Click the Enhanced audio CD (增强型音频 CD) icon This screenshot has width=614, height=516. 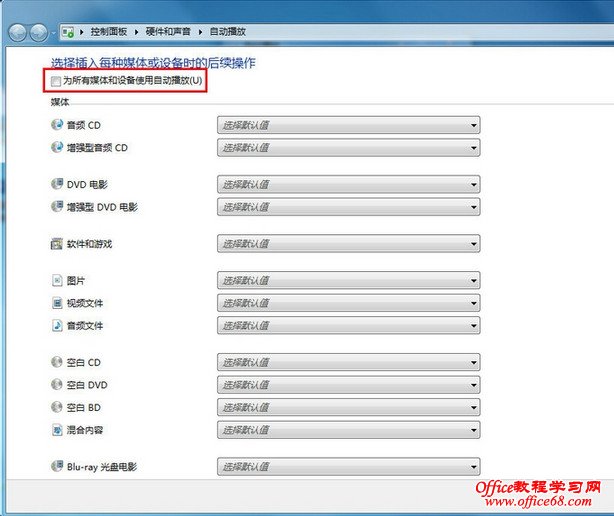pyautogui.click(x=57, y=147)
